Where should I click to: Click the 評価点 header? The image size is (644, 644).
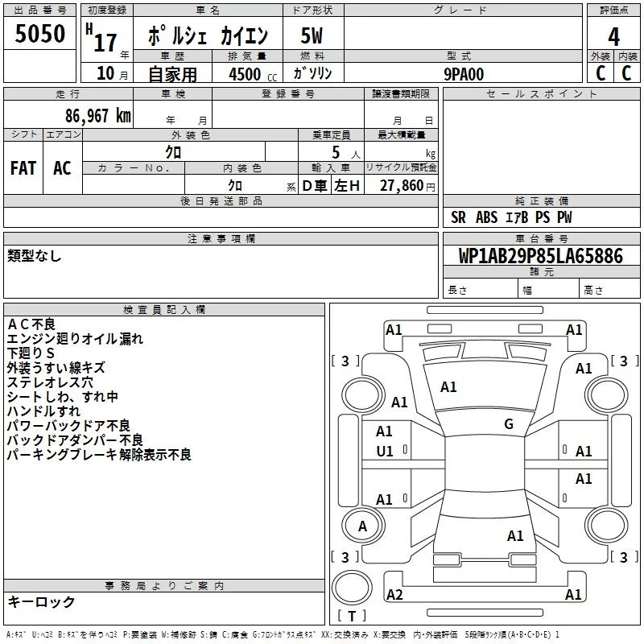613,10
